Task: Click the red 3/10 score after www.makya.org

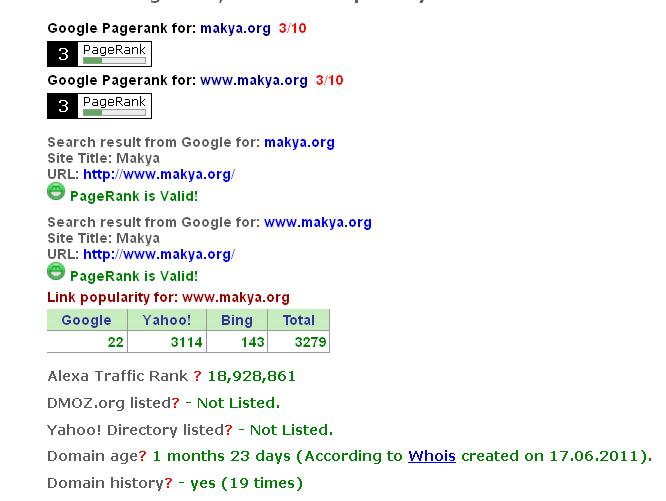Action: tap(329, 80)
